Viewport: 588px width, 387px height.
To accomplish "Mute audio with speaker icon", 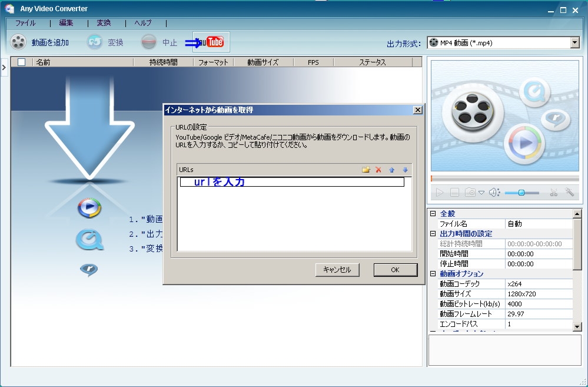I will click(494, 193).
